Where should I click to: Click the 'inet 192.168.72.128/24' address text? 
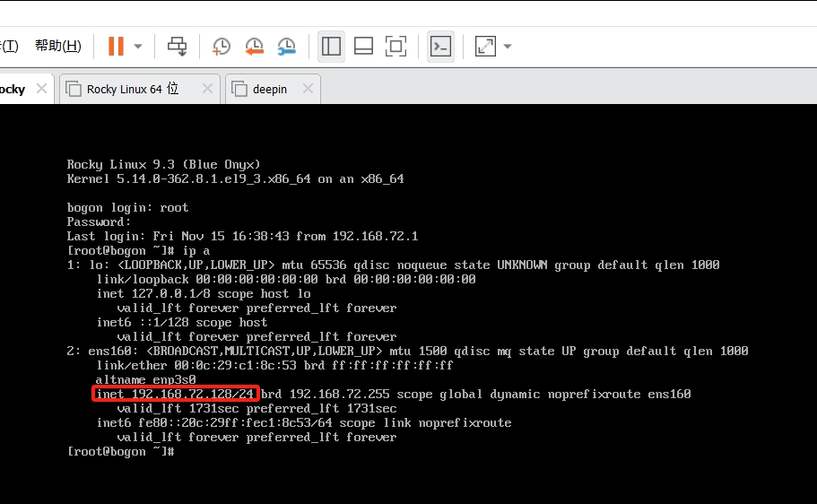point(176,394)
